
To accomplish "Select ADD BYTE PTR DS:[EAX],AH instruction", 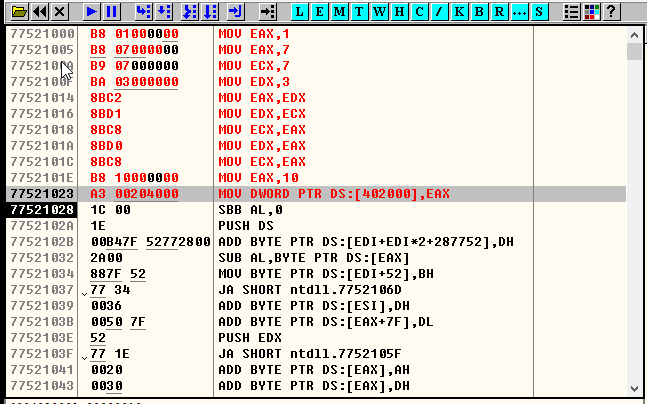I will coord(314,370).
